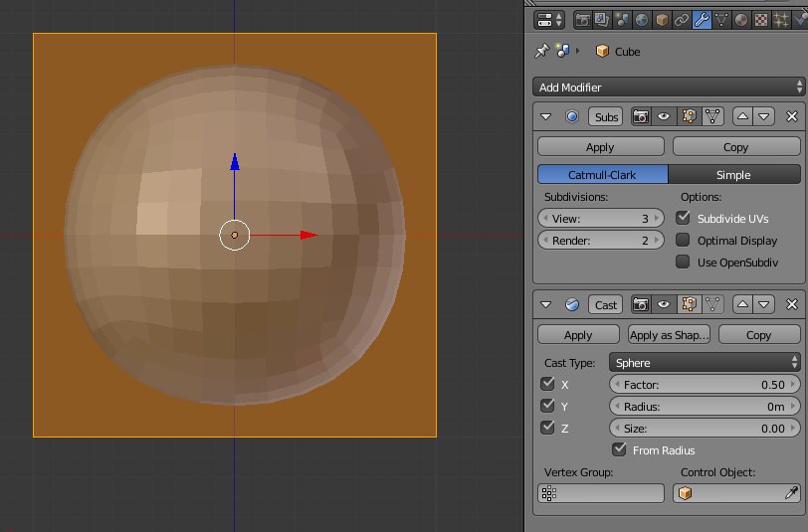Screen dimensions: 808x532
Task: Click the pin icon beside Cube
Action: pyautogui.click(x=541, y=52)
